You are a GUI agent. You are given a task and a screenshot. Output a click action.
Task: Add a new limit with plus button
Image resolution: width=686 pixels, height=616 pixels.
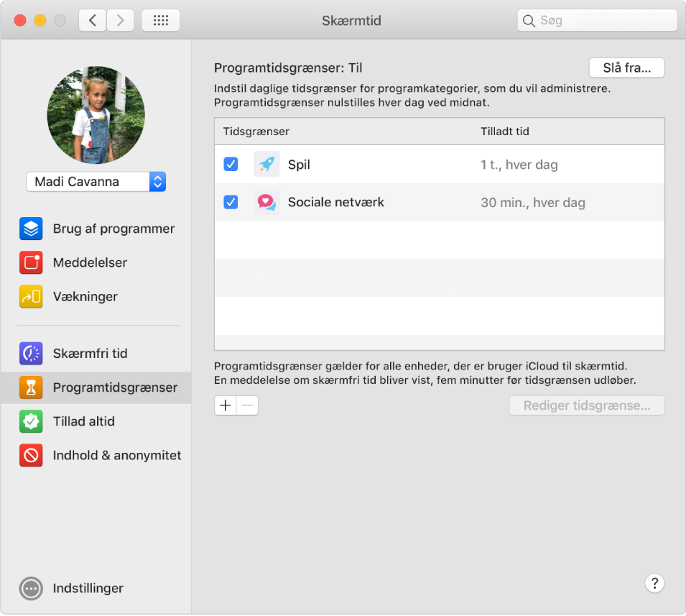(x=226, y=405)
